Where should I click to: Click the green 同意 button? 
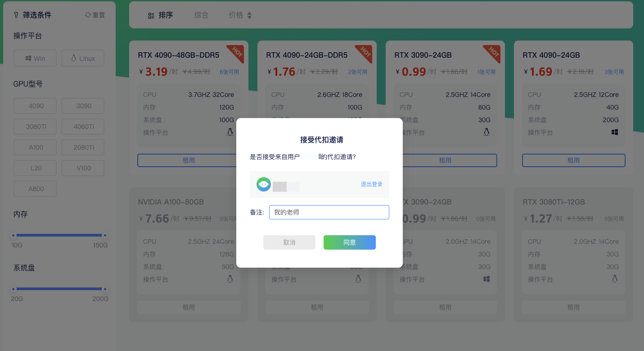coord(350,242)
